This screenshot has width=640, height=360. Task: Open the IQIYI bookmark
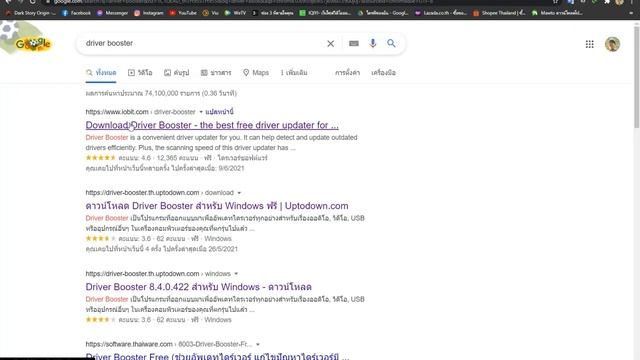pyautogui.click(x=325, y=13)
